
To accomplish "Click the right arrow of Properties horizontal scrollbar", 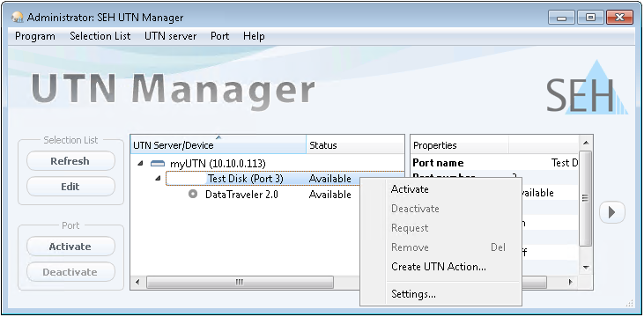I will pos(570,282).
